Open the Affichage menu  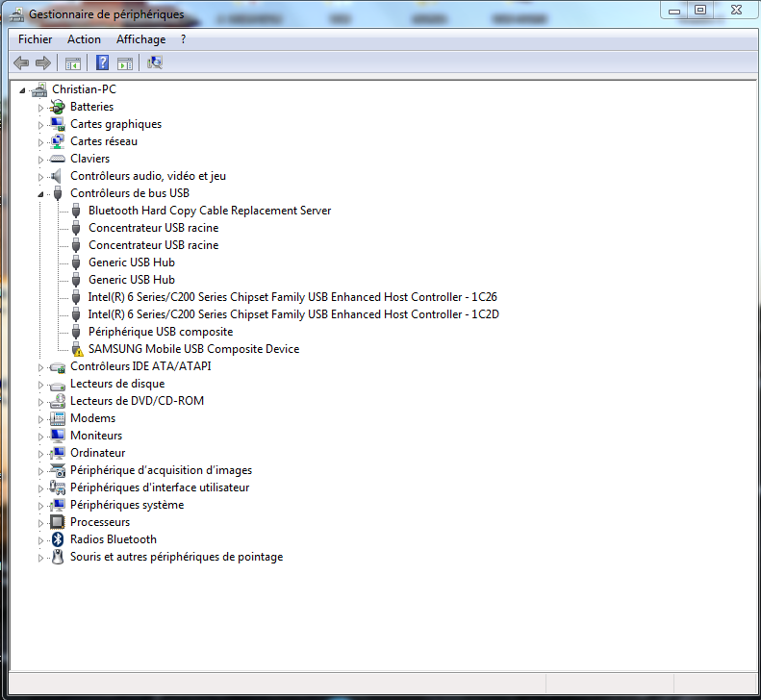[140, 39]
